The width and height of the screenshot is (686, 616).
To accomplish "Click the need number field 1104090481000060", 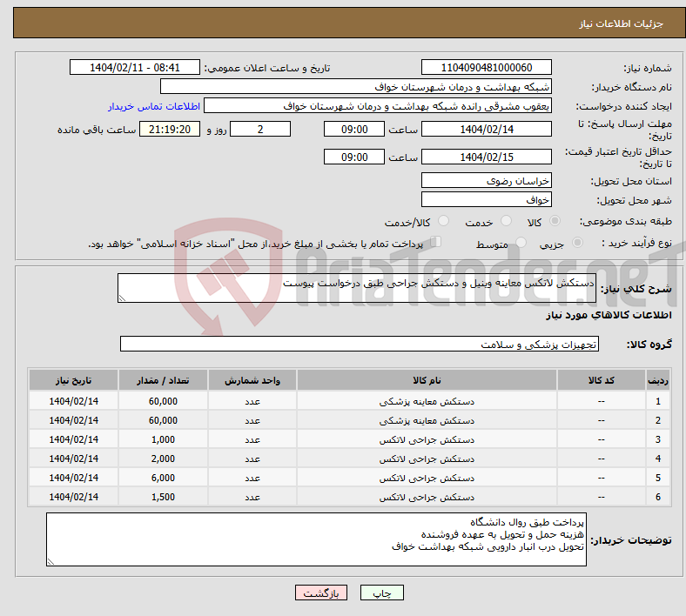I will click(487, 67).
